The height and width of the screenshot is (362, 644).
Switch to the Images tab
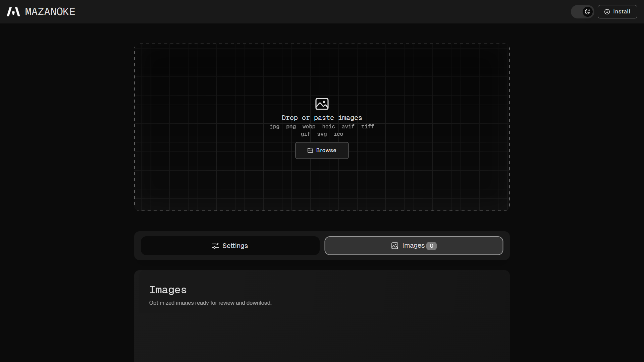414,246
